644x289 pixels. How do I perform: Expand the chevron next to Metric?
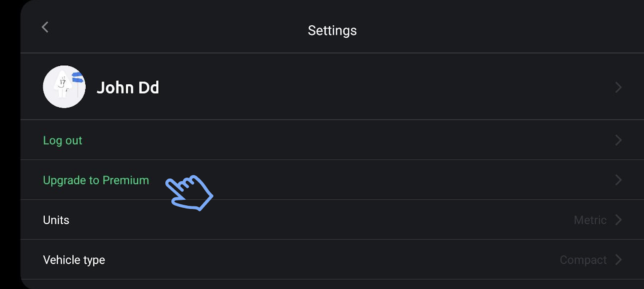pyautogui.click(x=618, y=220)
